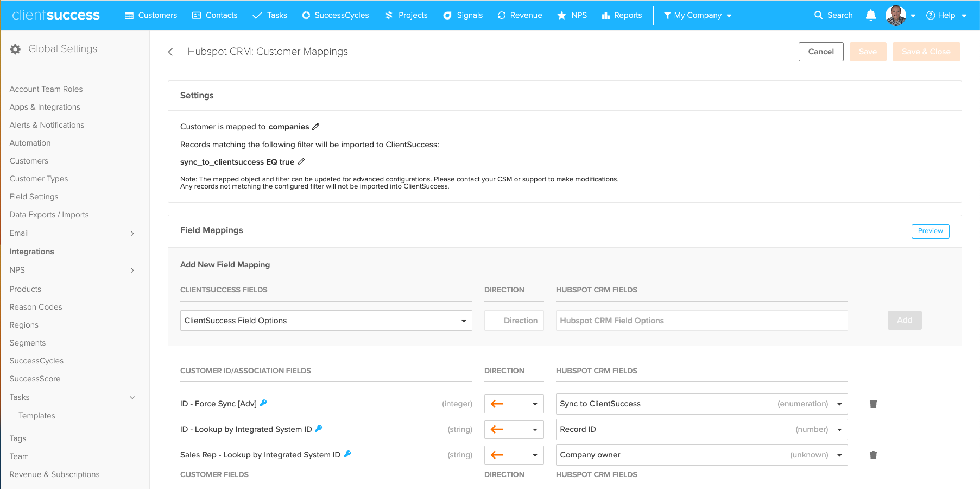Delete the Company owner mapping row
This screenshot has width=980, height=489.
click(x=873, y=455)
